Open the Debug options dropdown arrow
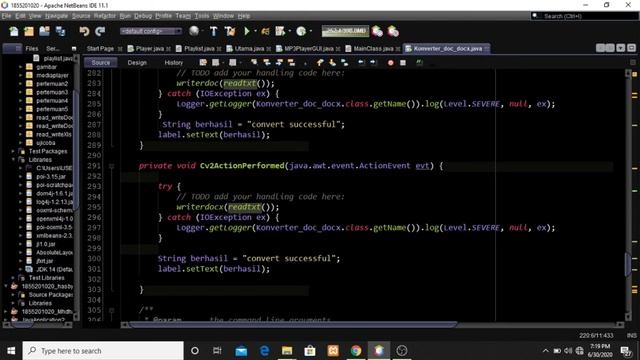 pos(290,31)
